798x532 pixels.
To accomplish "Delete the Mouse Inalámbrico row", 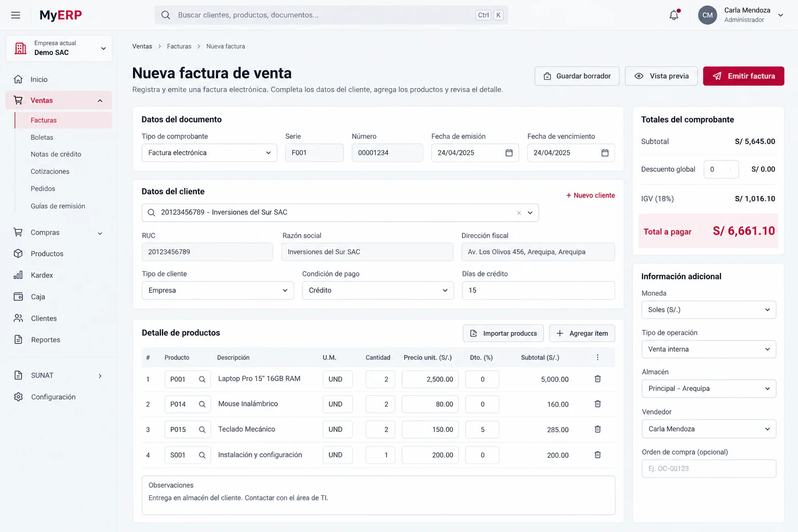I will tap(597, 404).
